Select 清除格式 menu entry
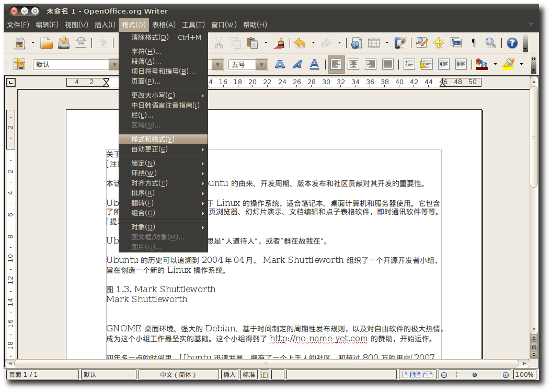This screenshot has width=551, height=392. tap(164, 37)
